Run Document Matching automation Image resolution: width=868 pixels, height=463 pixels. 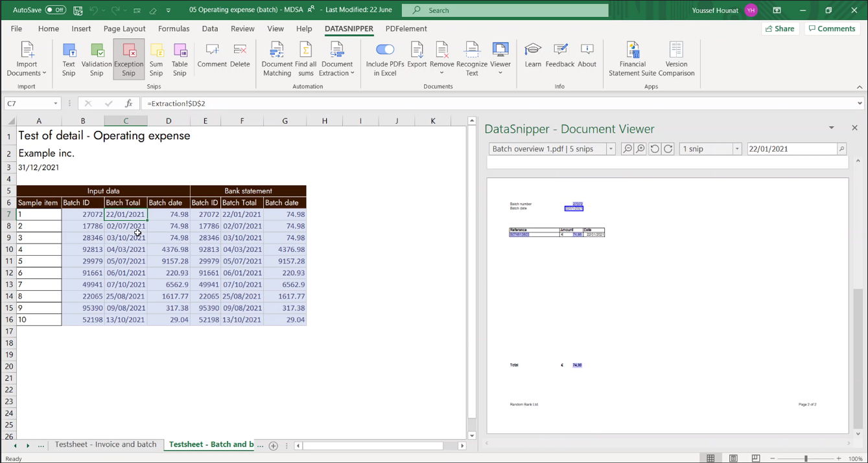277,57
